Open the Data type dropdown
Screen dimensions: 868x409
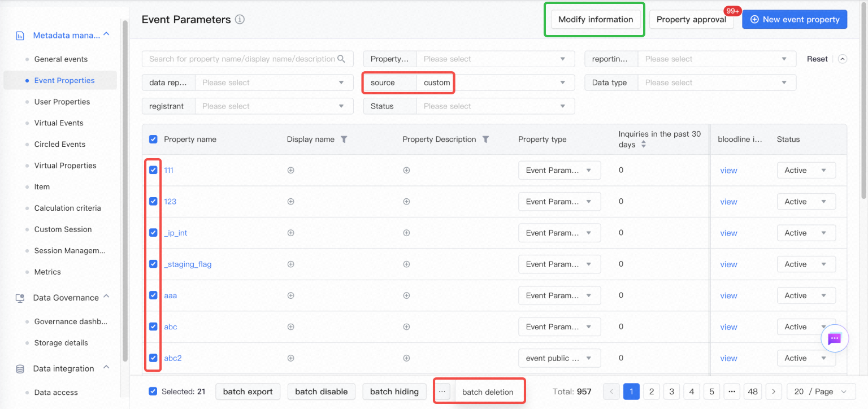pyautogui.click(x=717, y=82)
